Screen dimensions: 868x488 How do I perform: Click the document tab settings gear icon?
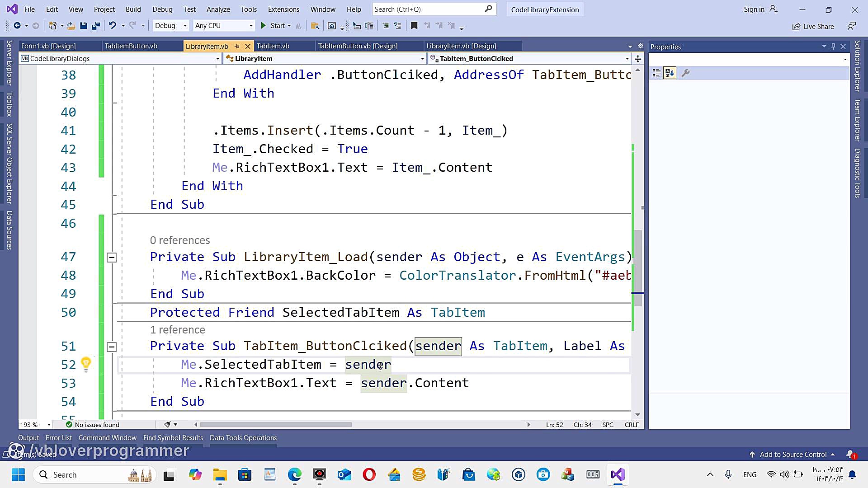pos(640,46)
